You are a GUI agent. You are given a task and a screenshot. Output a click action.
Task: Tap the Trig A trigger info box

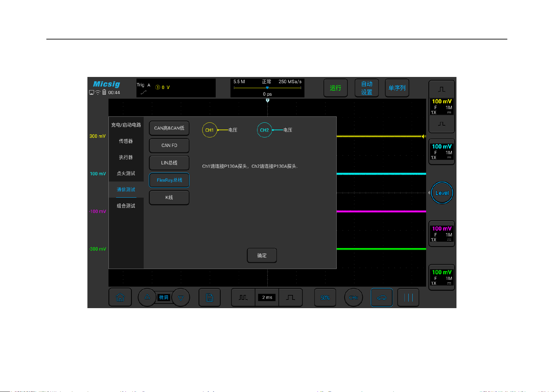(176, 88)
